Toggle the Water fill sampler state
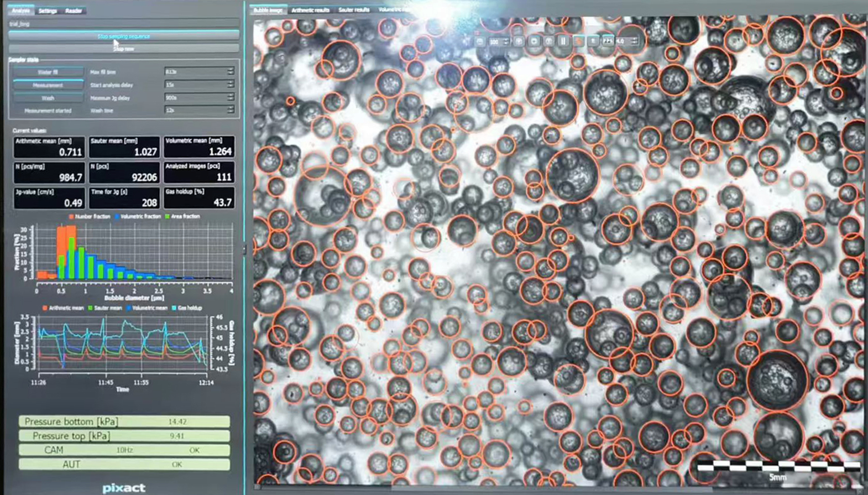 pyautogui.click(x=48, y=72)
